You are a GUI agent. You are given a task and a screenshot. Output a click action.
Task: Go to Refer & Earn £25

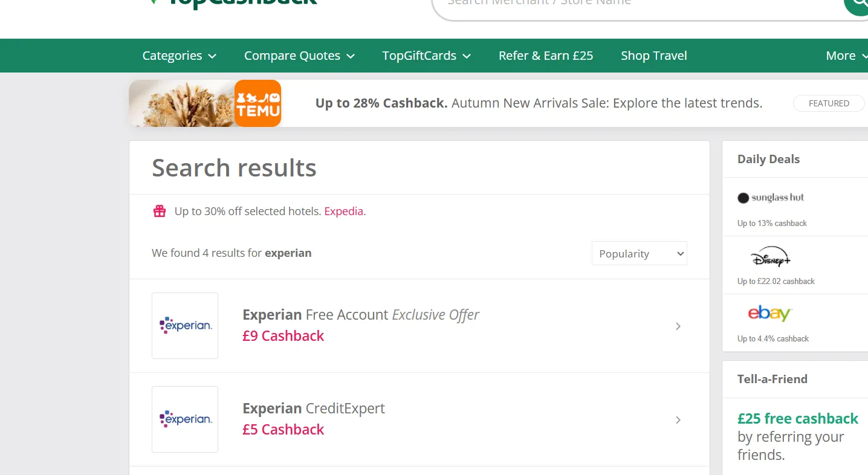[x=546, y=56]
